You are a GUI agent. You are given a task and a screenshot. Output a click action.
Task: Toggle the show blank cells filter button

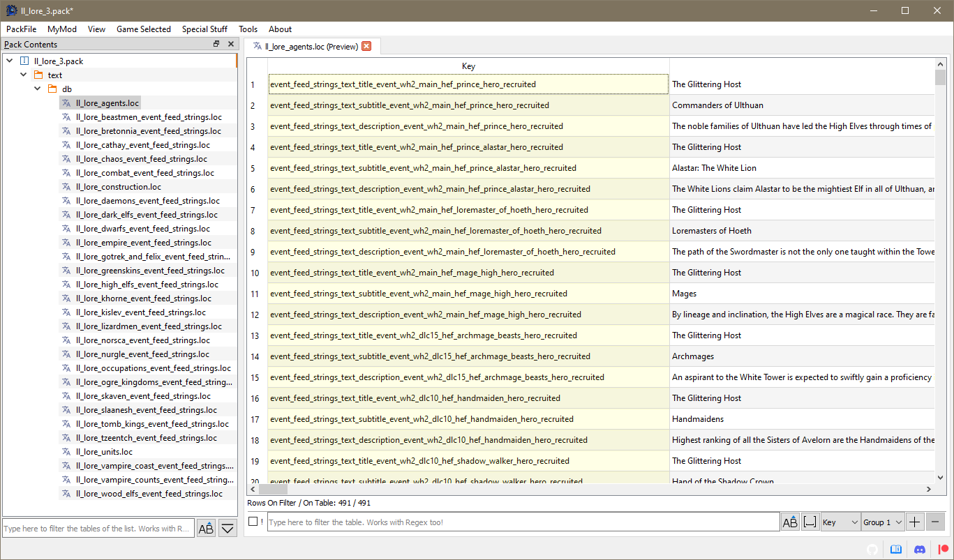(x=810, y=522)
